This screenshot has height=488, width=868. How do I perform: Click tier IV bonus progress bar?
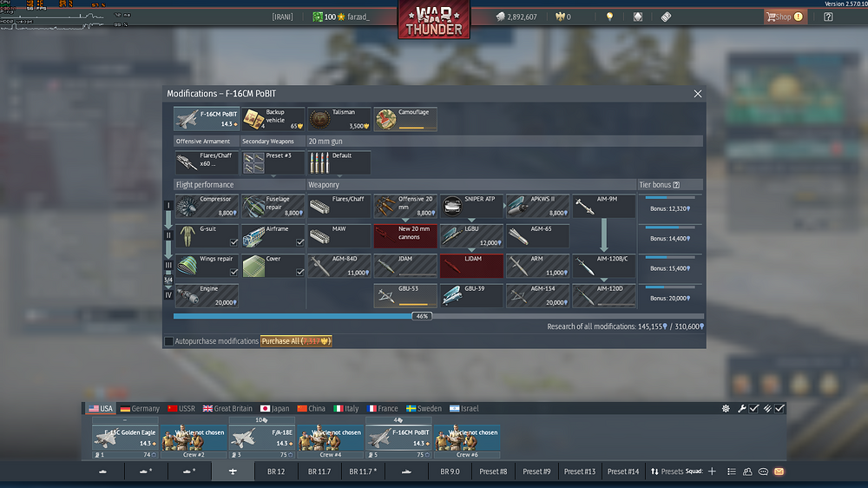[x=670, y=287]
